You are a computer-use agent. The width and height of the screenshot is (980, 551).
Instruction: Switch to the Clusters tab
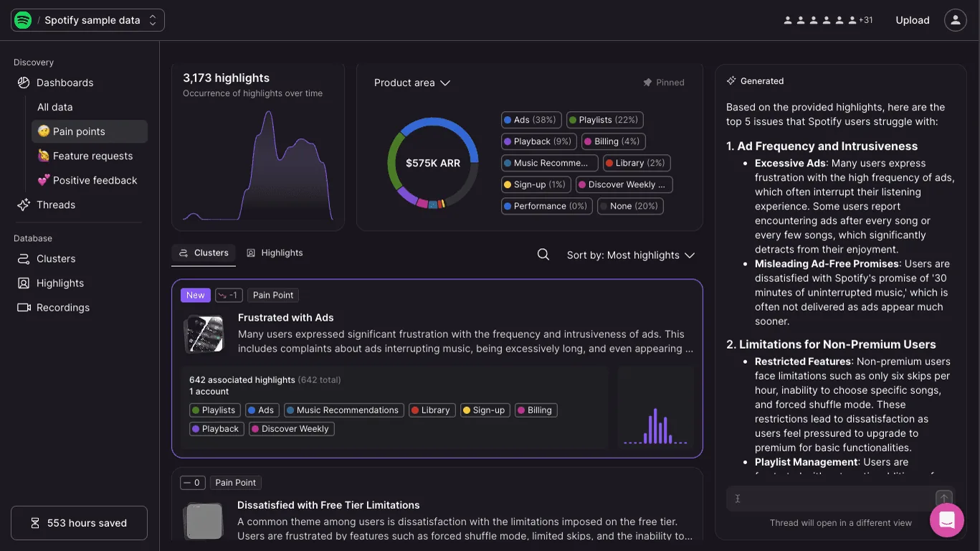204,253
